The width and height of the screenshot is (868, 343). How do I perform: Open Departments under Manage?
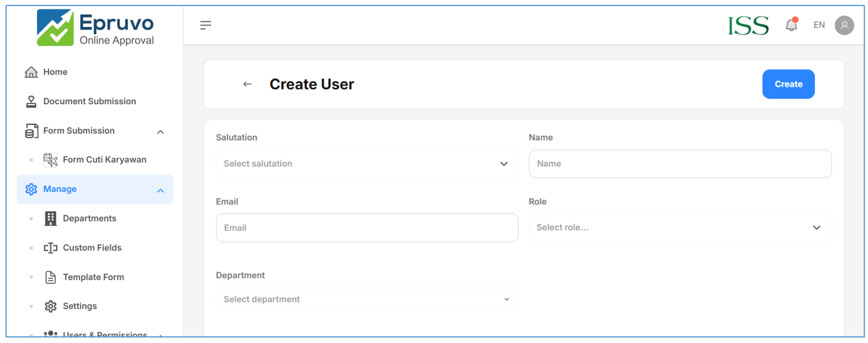(89, 219)
